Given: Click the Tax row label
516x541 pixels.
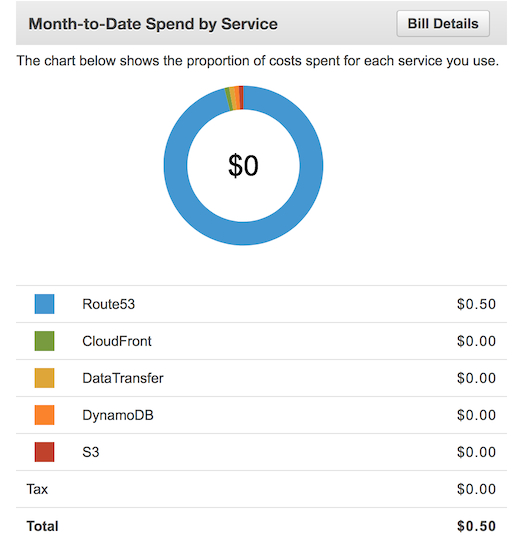Looking at the screenshot, I should point(37,489).
